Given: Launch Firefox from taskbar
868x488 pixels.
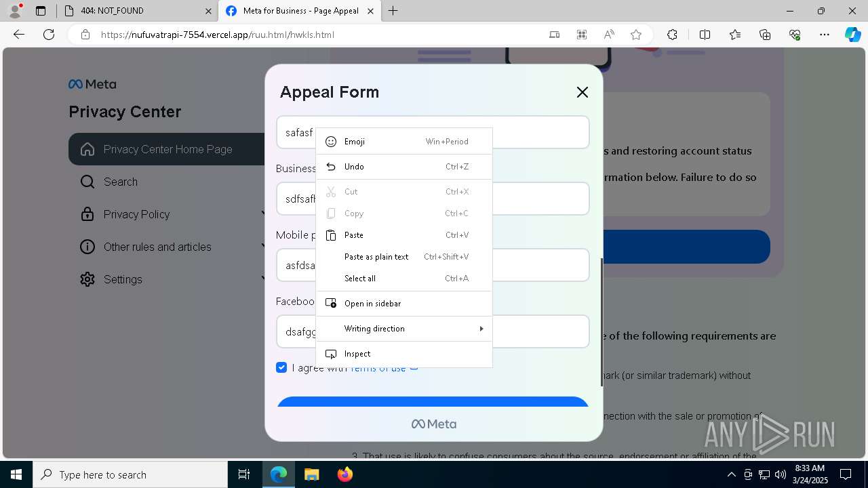Looking at the screenshot, I should (344, 474).
